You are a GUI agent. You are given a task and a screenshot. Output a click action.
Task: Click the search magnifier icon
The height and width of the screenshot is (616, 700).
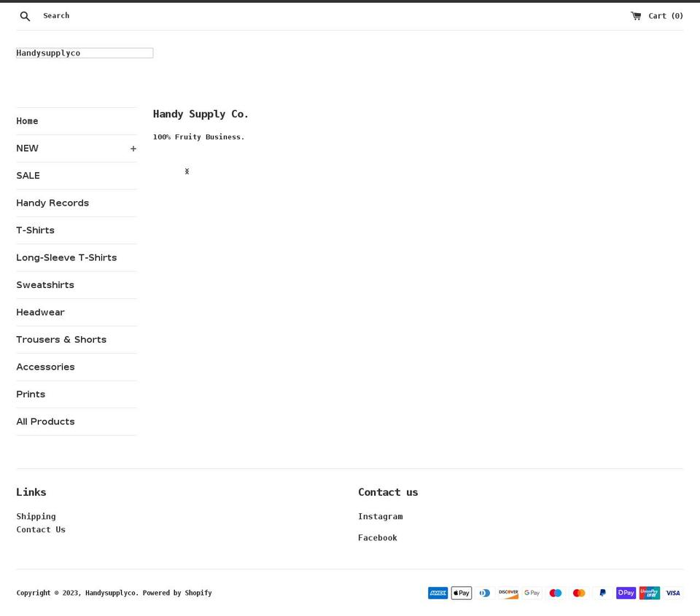(25, 15)
